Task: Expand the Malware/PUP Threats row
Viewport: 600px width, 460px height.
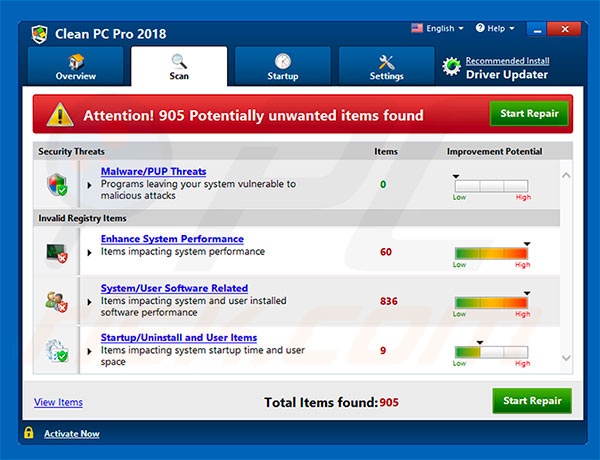Action: [x=89, y=185]
